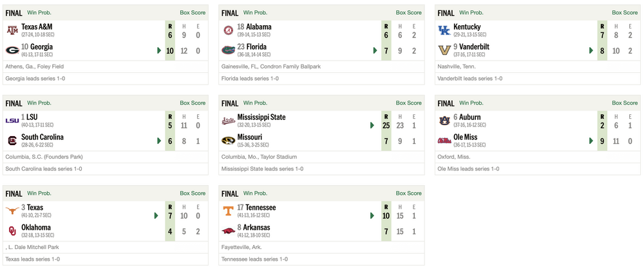The width and height of the screenshot is (644, 269).
Task: View Win Prob. for LSU–South Carolina game
Action: (39, 103)
